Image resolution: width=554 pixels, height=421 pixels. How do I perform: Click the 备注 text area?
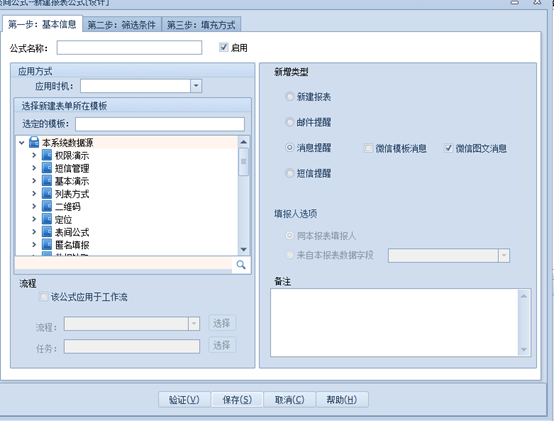[x=395, y=322]
